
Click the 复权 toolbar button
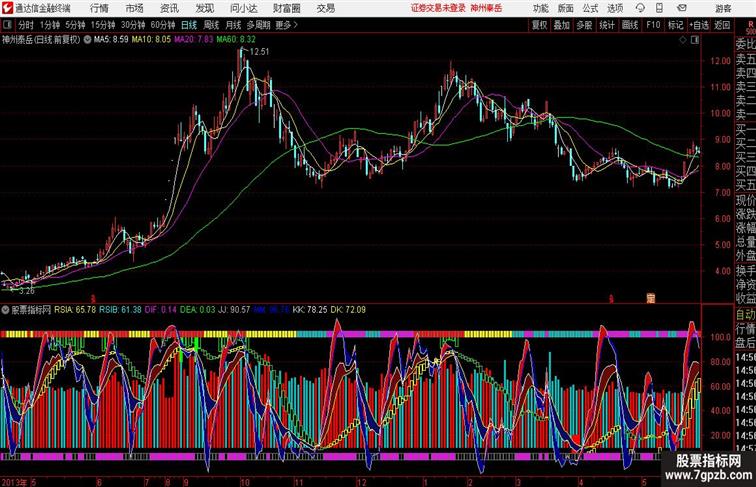coord(540,25)
